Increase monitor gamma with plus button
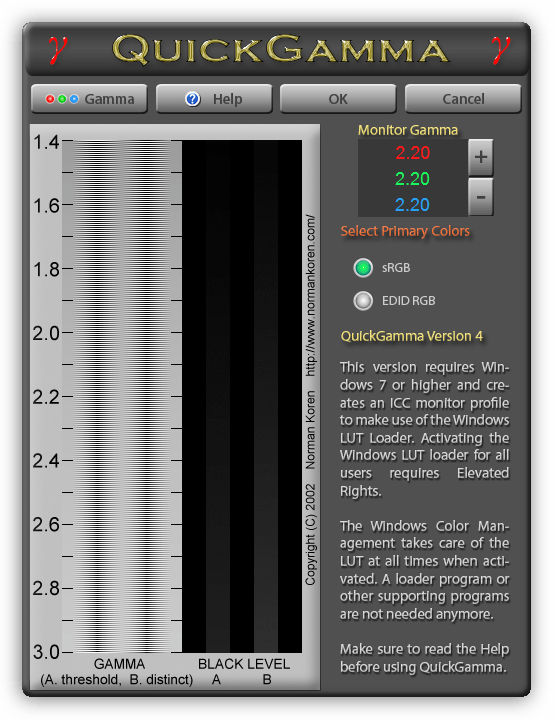Screen dimensions: 554x720 481,158
